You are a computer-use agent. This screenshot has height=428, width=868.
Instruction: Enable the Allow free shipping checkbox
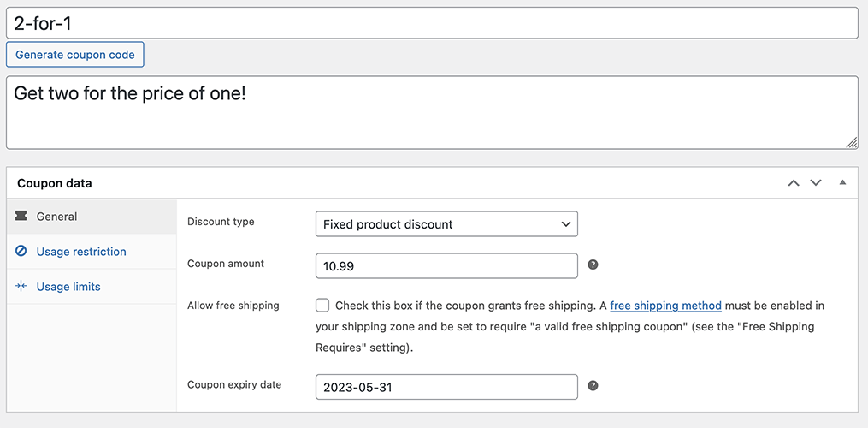pyautogui.click(x=322, y=306)
